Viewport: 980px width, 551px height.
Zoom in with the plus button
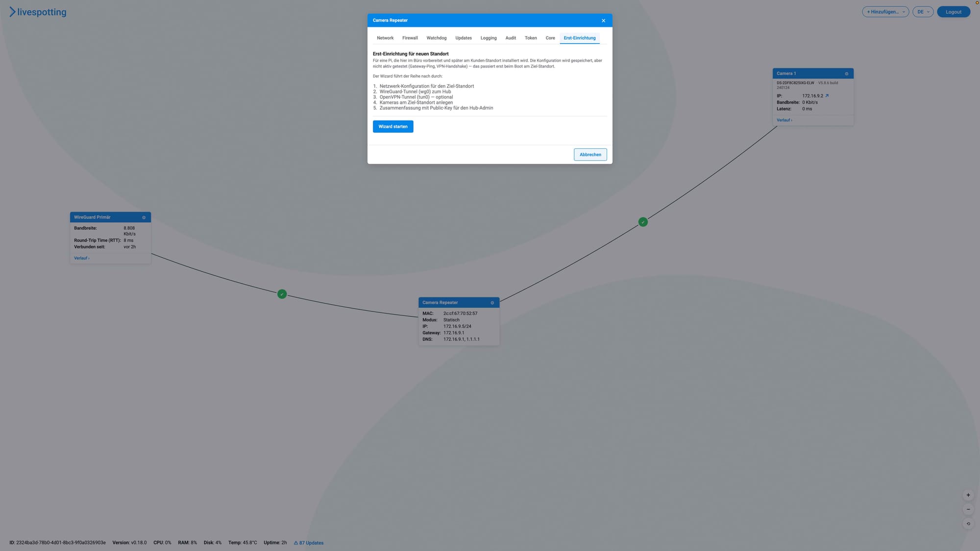968,495
